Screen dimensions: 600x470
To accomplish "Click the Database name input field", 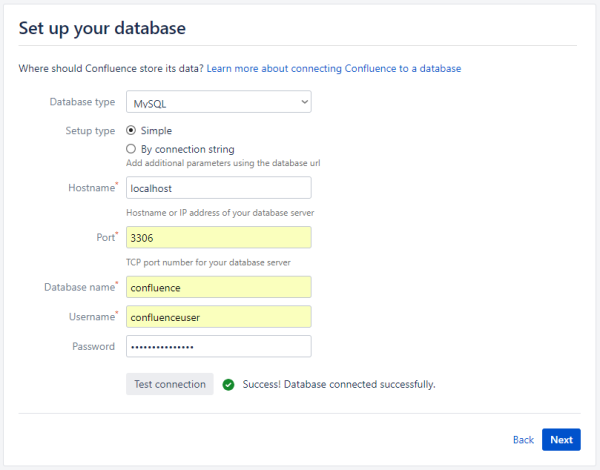I will click(x=218, y=287).
